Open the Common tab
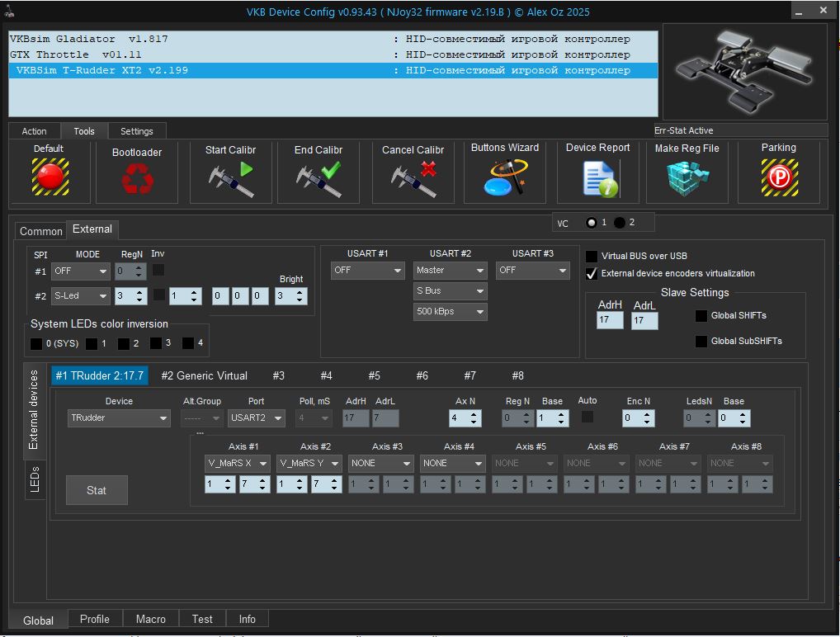Image resolution: width=840 pixels, height=637 pixels. coord(40,231)
